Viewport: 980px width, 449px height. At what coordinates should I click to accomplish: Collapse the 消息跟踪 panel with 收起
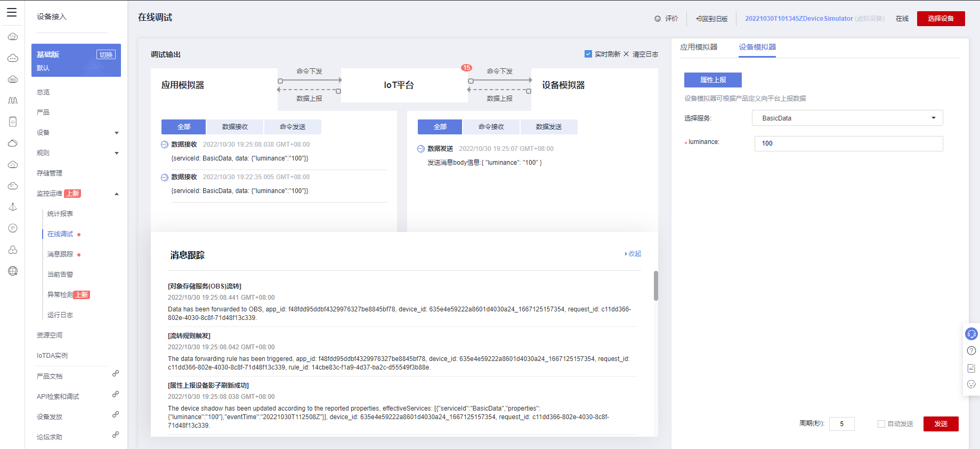click(633, 254)
